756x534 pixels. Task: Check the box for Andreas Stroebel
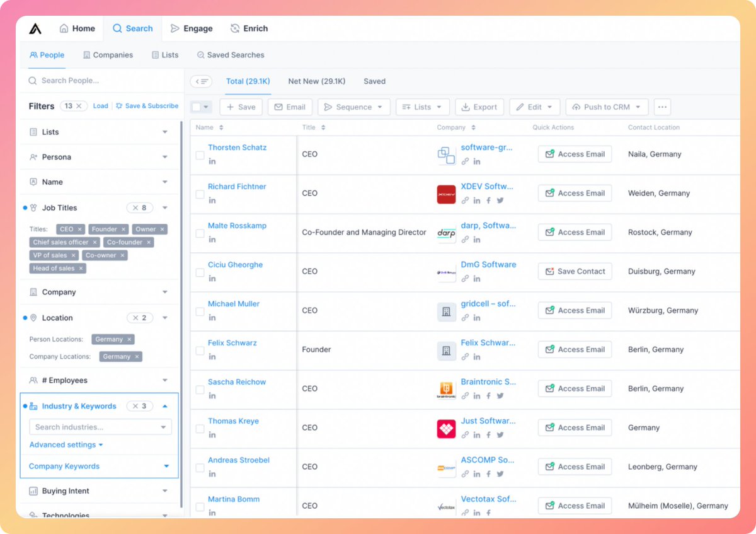[x=200, y=468]
